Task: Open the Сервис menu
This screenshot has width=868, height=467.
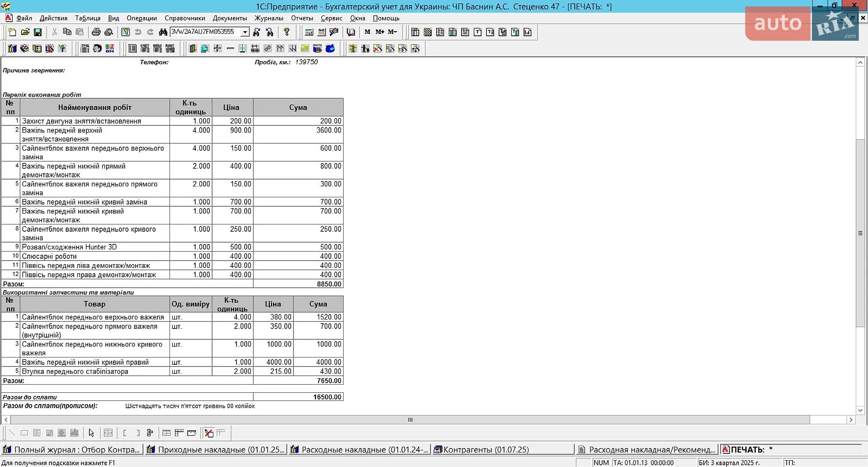Action: pyautogui.click(x=331, y=18)
